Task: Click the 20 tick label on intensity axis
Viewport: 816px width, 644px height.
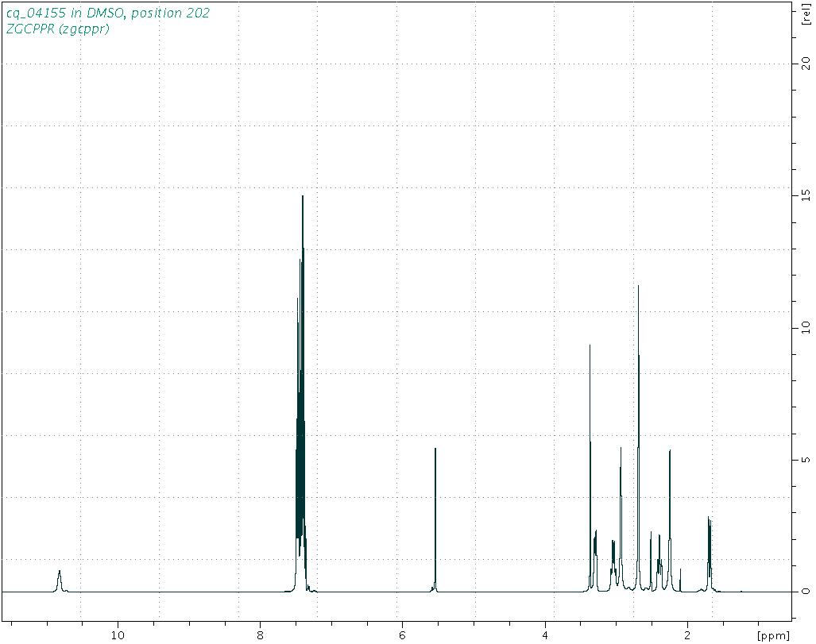Action: (x=806, y=64)
